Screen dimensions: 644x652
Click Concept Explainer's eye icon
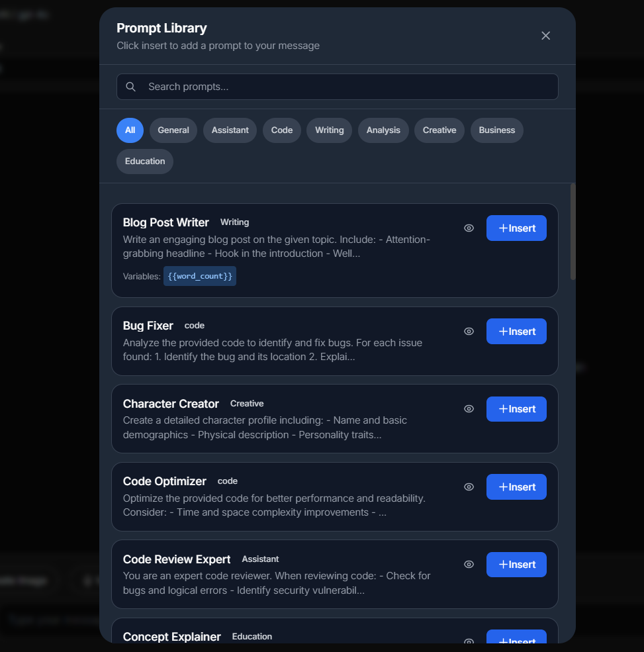pos(469,642)
